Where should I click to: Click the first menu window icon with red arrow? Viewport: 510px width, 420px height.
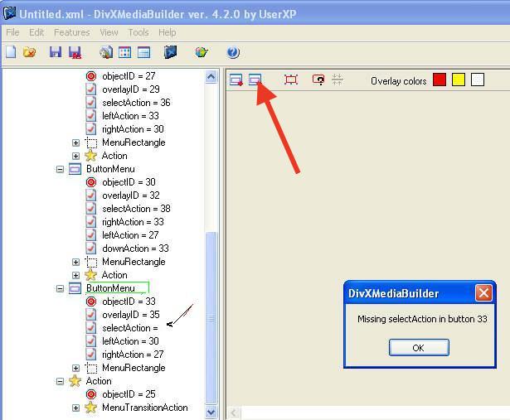[x=236, y=80]
